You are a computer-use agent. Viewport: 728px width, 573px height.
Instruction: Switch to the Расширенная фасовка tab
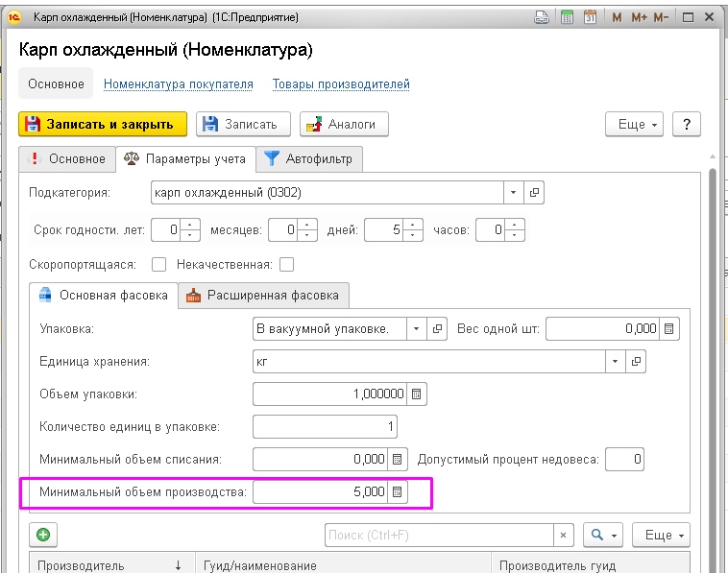click(263, 296)
